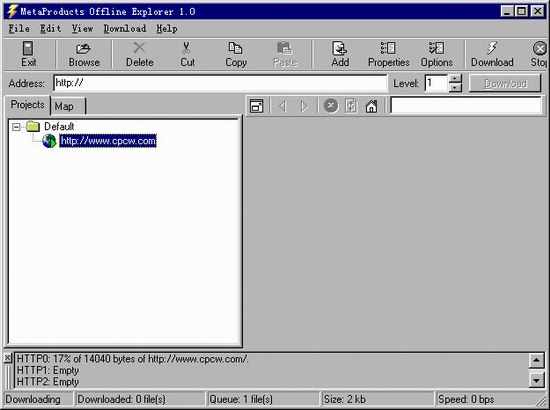Click 'Queue: 1 file(s)' in status bar
The width and height of the screenshot is (550, 410).
241,399
